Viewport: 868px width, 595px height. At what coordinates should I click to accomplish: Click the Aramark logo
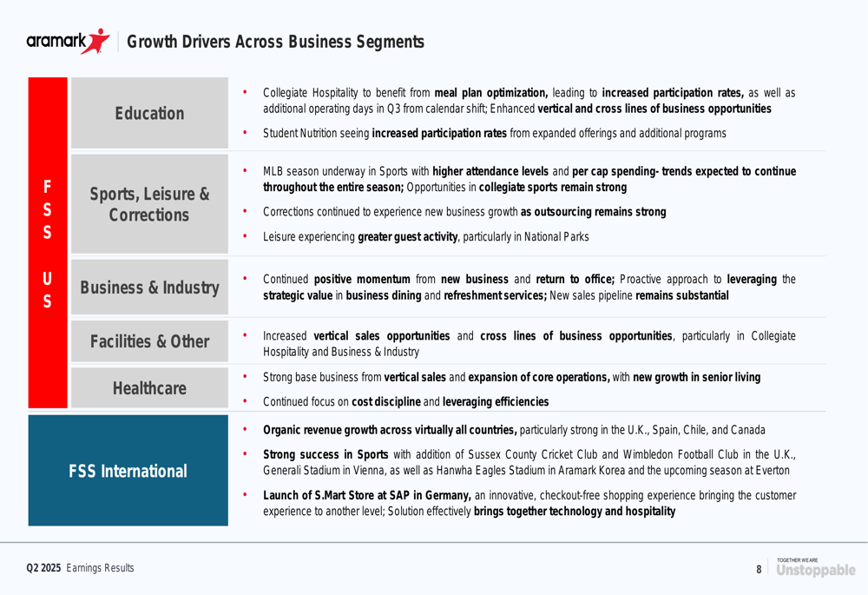(68, 41)
